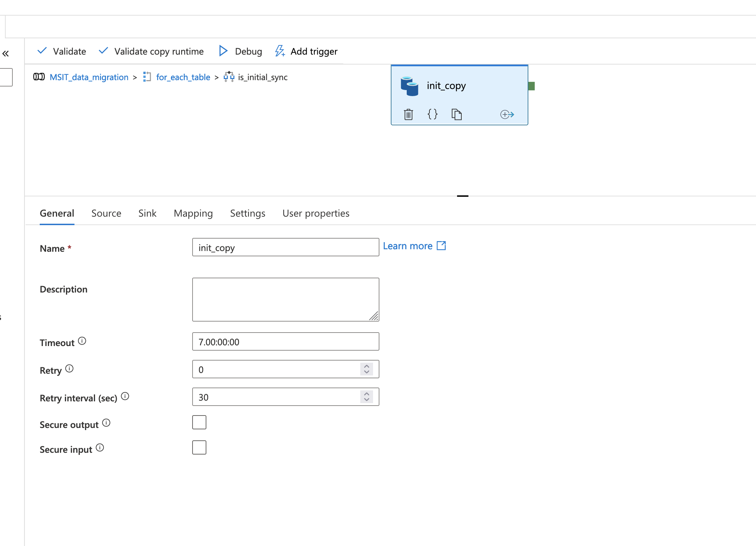Viewport: 756px width, 546px height.
Task: Select the Debug icon to run pipeline
Action: click(x=223, y=51)
